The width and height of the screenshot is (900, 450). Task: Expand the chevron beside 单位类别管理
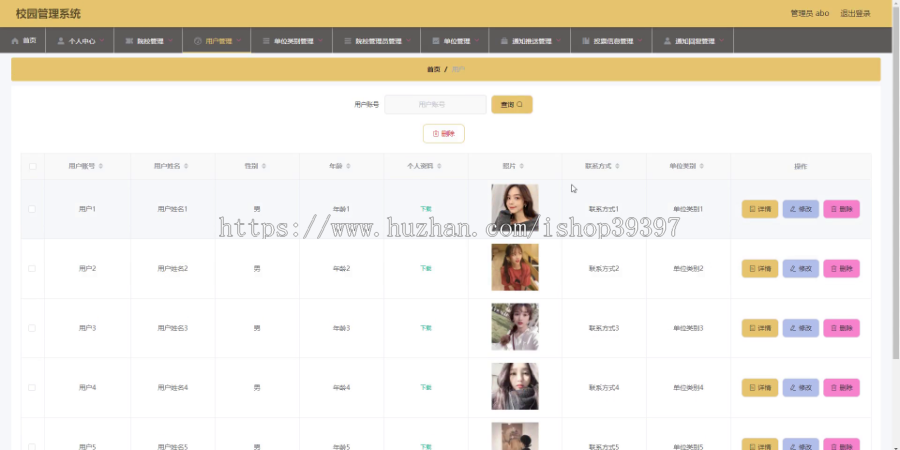pyautogui.click(x=320, y=41)
